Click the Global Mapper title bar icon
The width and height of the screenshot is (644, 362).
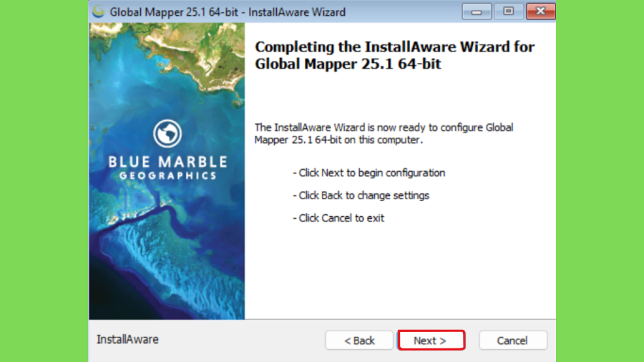click(x=99, y=11)
